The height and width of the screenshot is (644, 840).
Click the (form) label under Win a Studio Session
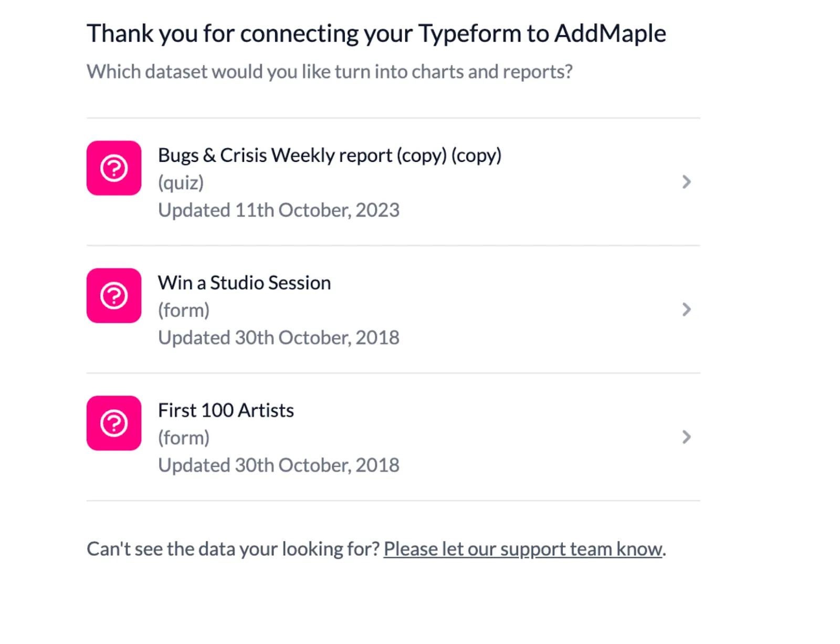pyautogui.click(x=184, y=310)
